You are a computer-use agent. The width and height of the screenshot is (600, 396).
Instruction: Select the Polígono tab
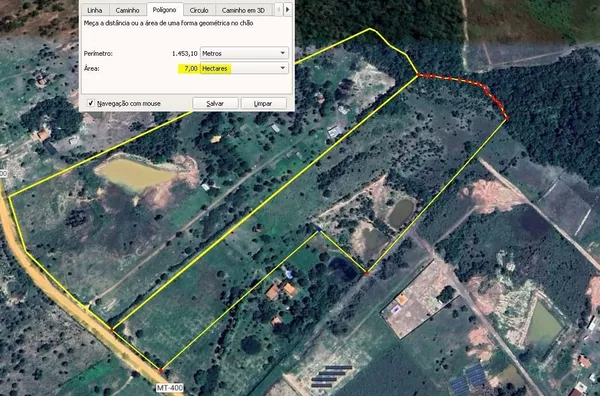point(165,9)
